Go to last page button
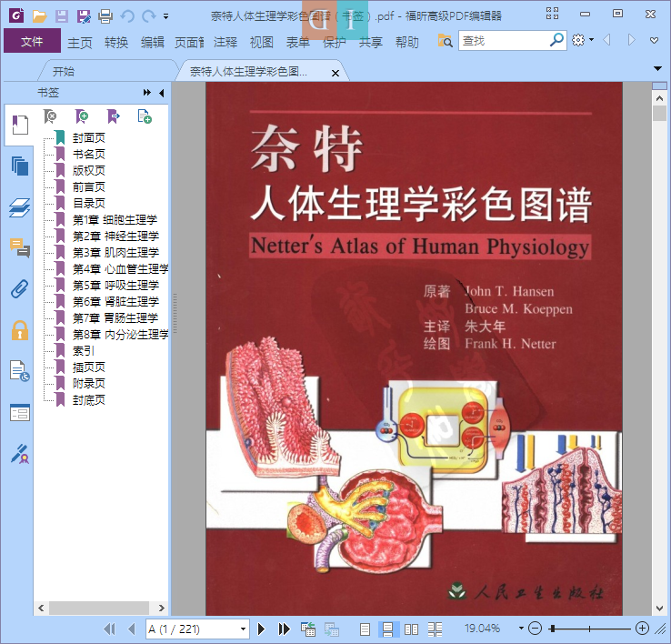 click(284, 629)
